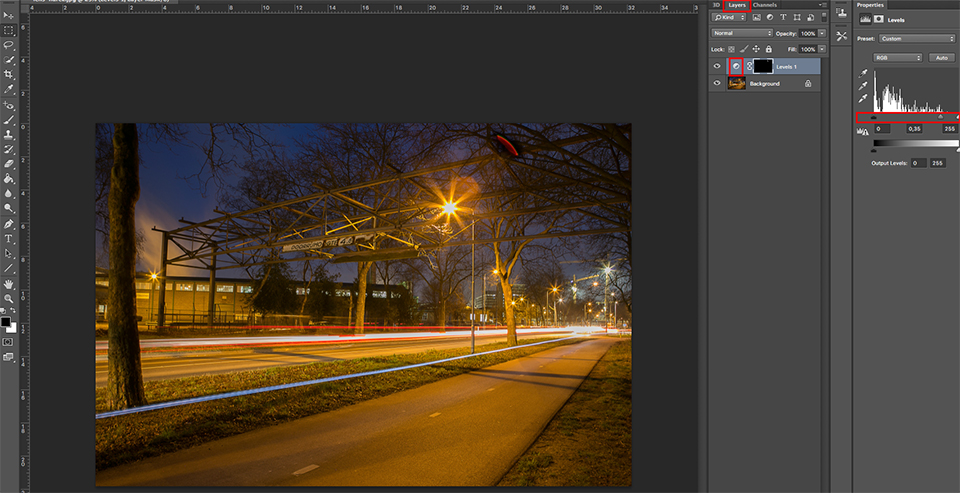Toggle filter for pixel layers
The image size is (960, 493).
click(756, 18)
